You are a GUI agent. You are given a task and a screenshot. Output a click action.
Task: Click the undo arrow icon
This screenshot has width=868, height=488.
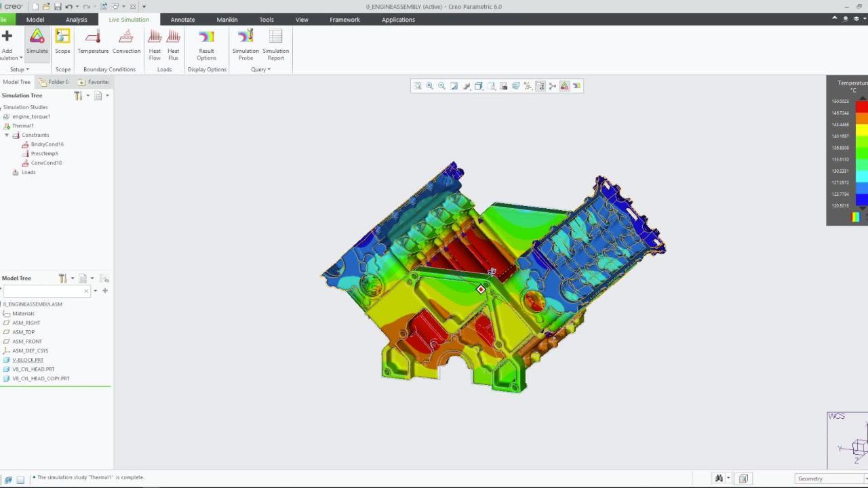pos(68,6)
